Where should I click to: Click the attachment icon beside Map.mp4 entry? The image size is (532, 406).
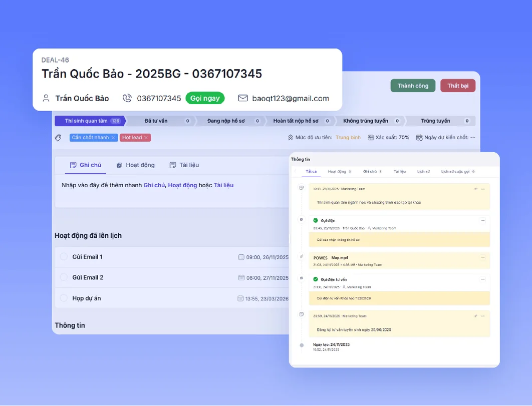coord(301,257)
